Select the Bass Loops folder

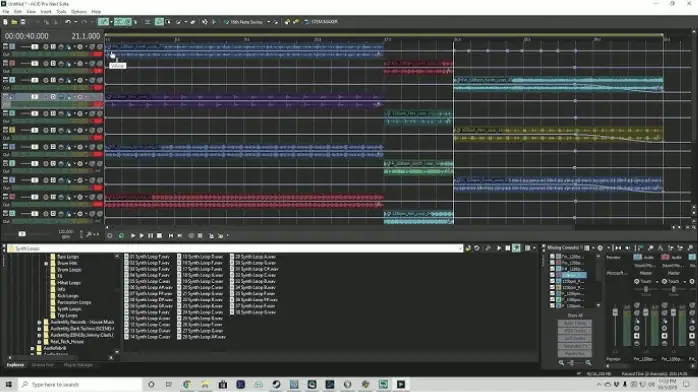tap(68, 257)
